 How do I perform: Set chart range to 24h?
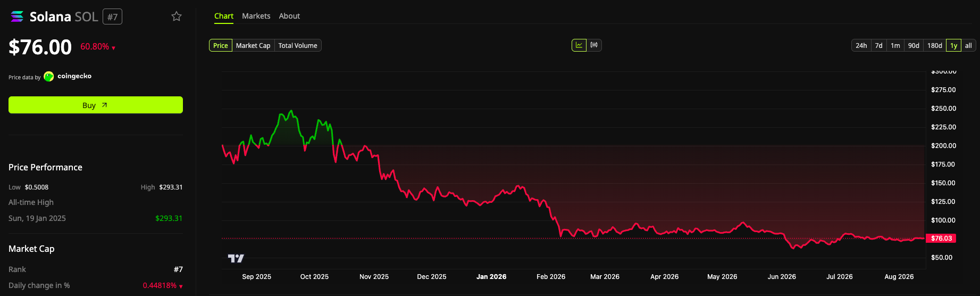861,45
